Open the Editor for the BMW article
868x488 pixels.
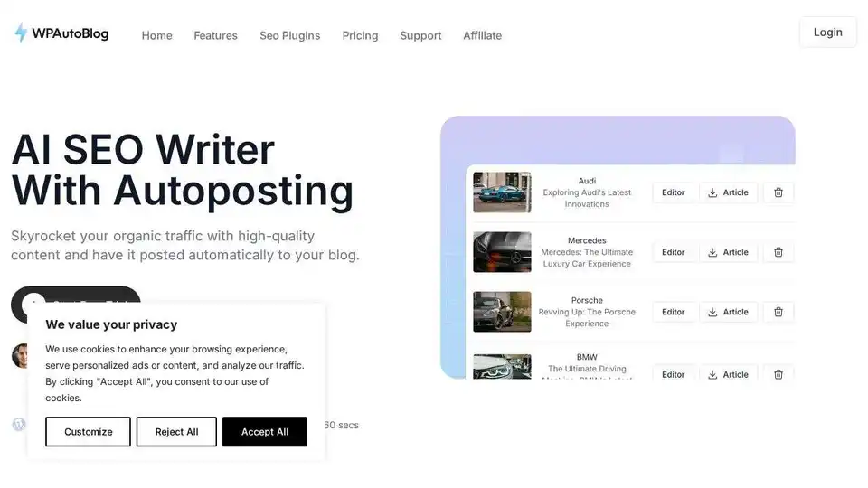click(673, 374)
